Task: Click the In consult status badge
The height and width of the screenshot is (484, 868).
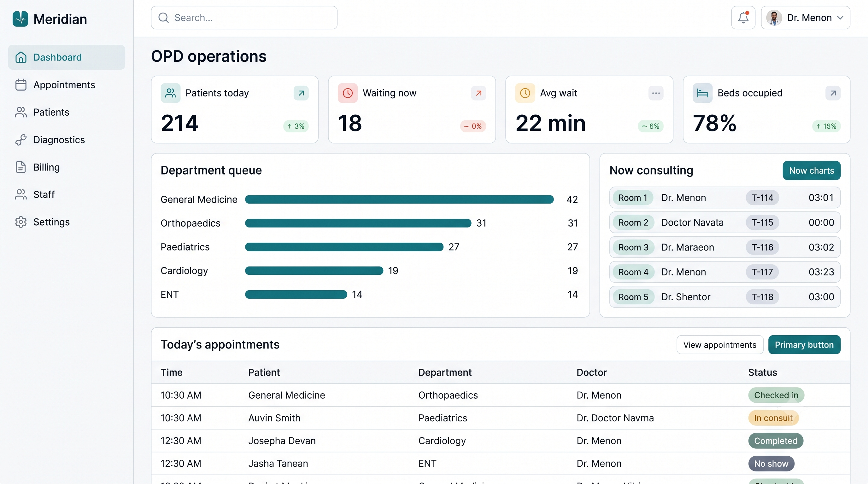Action: tap(773, 418)
